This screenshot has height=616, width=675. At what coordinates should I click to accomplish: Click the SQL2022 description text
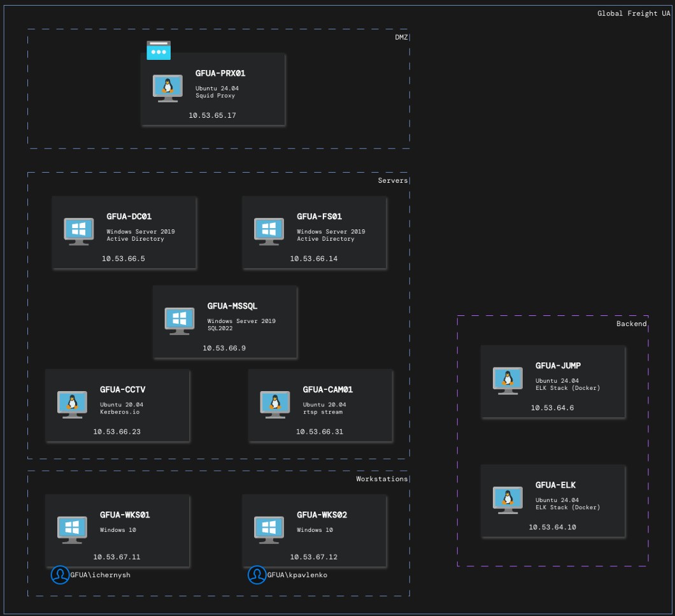click(220, 328)
